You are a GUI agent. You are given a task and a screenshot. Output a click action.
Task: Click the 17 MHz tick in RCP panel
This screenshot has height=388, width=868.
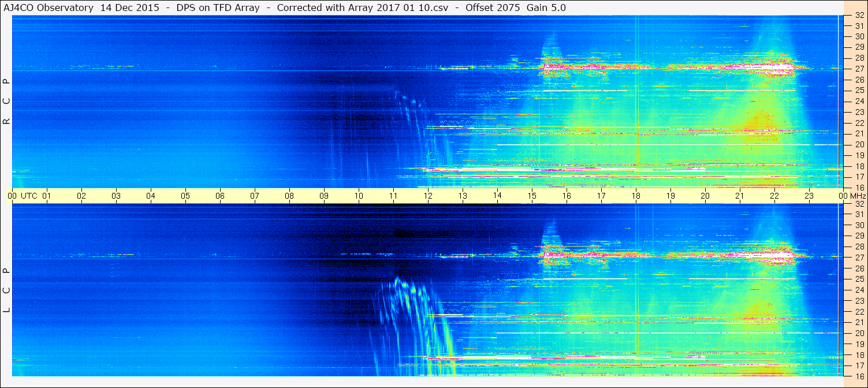point(859,177)
